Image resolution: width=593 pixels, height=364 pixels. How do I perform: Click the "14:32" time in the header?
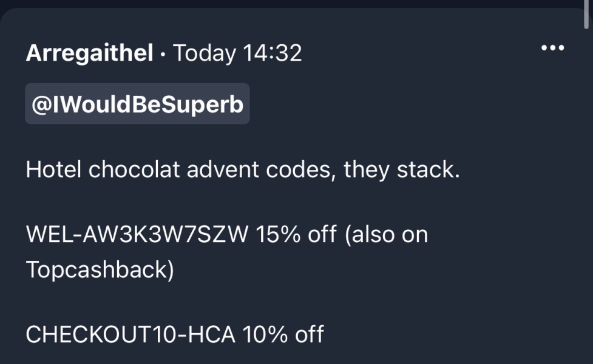272,53
